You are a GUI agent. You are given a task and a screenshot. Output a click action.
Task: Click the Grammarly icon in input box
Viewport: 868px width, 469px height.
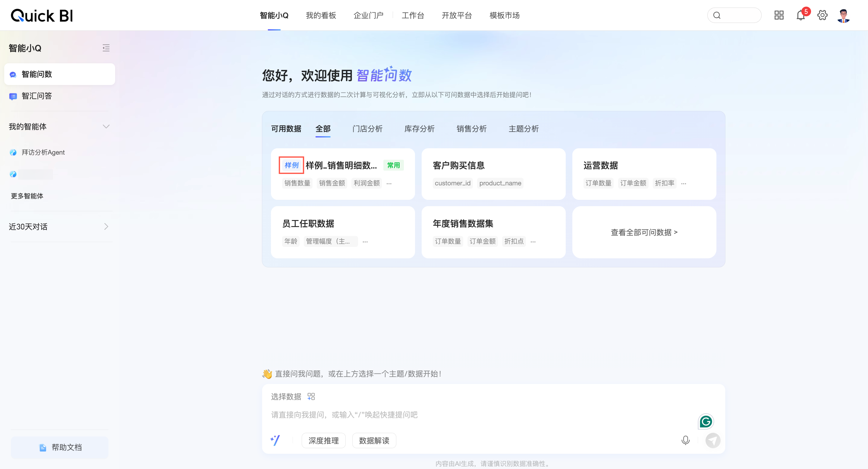click(706, 421)
